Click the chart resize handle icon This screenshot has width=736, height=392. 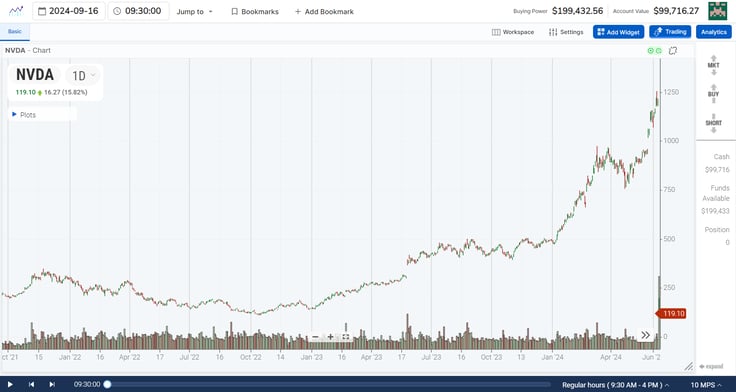pyautogui.click(x=689, y=366)
